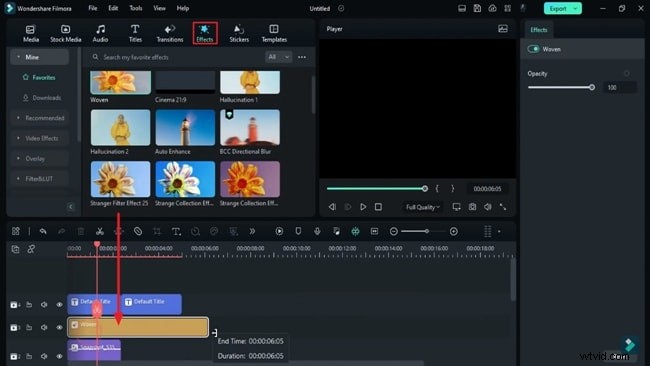Click the player progress slider
Image resolution: width=650 pixels, height=366 pixels.
click(x=377, y=189)
